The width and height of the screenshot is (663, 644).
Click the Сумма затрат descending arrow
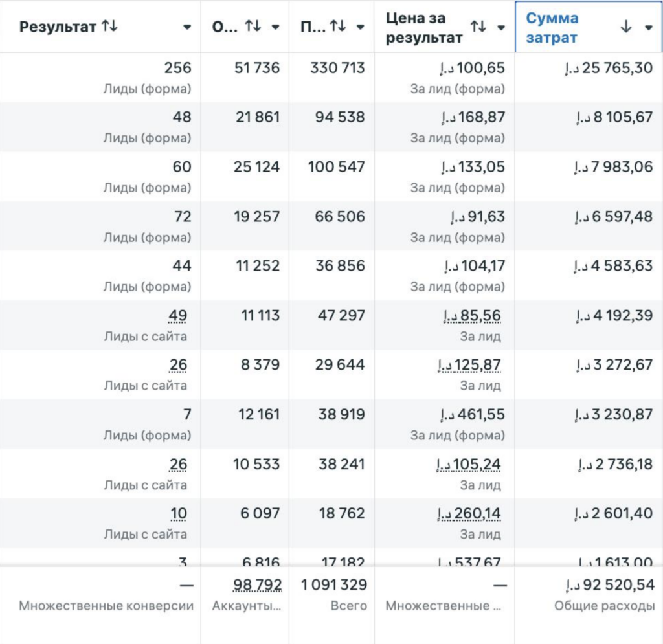coord(626,27)
